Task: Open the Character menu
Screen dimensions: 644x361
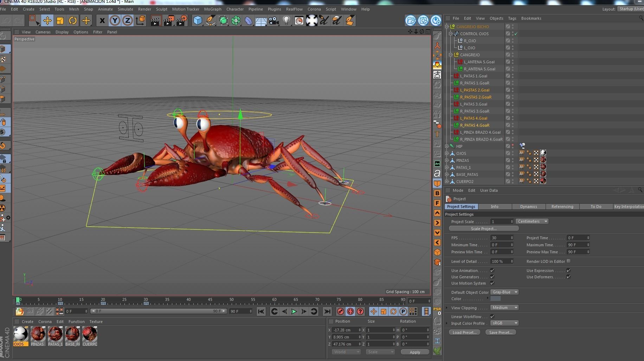Action: pos(235,9)
